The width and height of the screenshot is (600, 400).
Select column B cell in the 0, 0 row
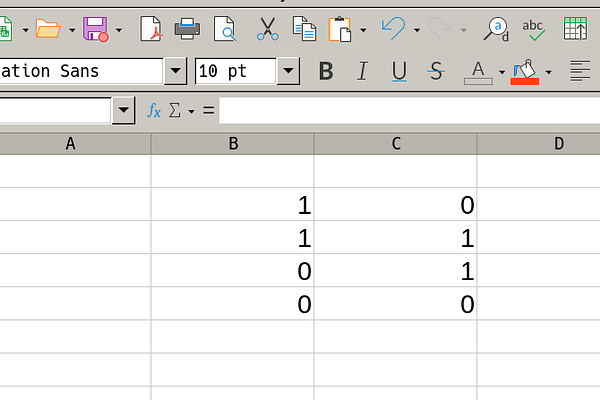pyautogui.click(x=232, y=304)
